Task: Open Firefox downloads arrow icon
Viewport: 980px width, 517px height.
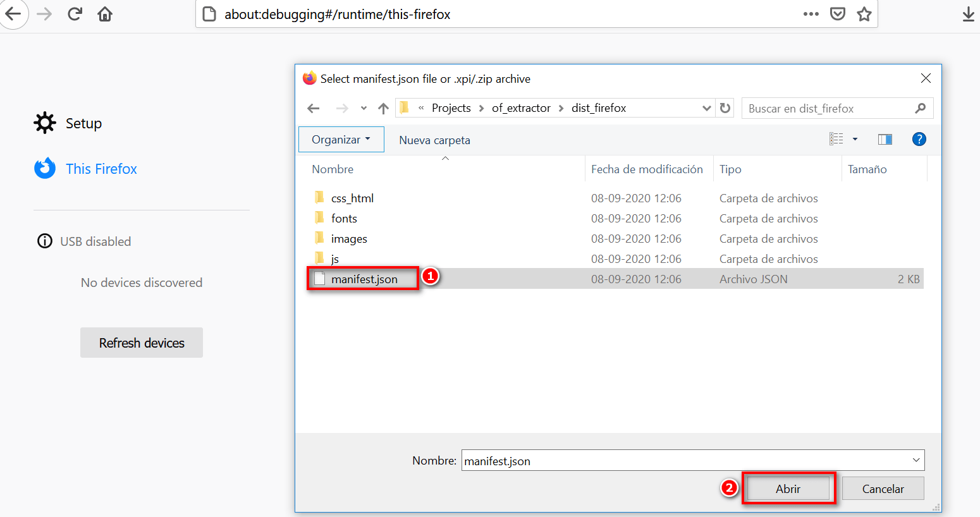Action: tap(968, 14)
